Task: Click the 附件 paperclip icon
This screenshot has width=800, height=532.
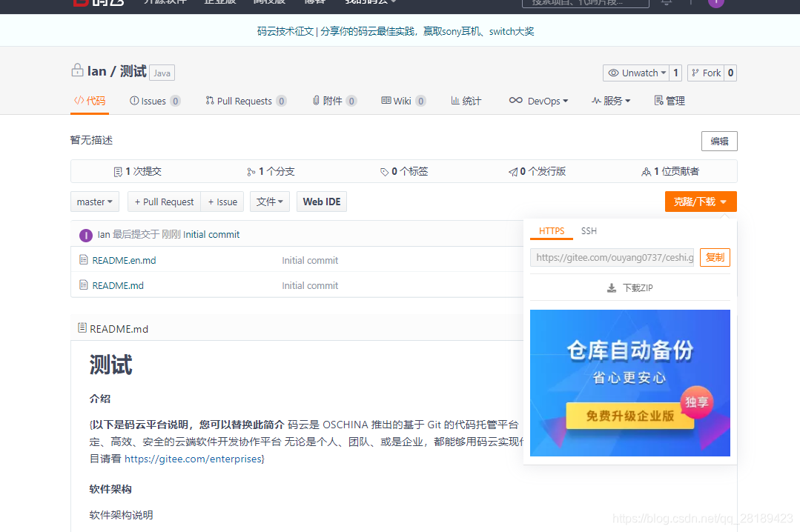Action: pyautogui.click(x=317, y=101)
